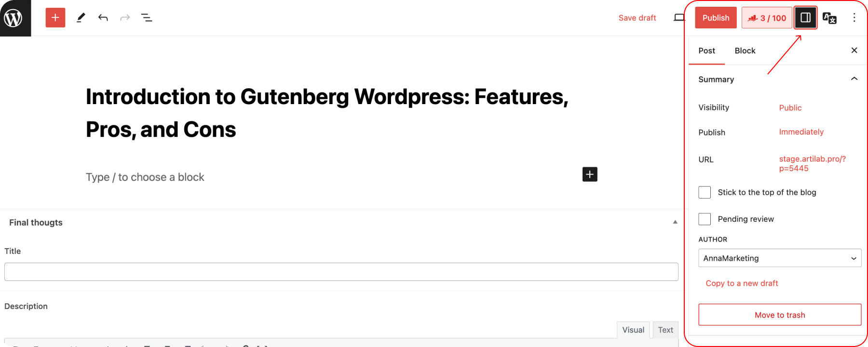Open the AnnaMarketing author dropdown
This screenshot has width=868, height=347.
coord(779,258)
